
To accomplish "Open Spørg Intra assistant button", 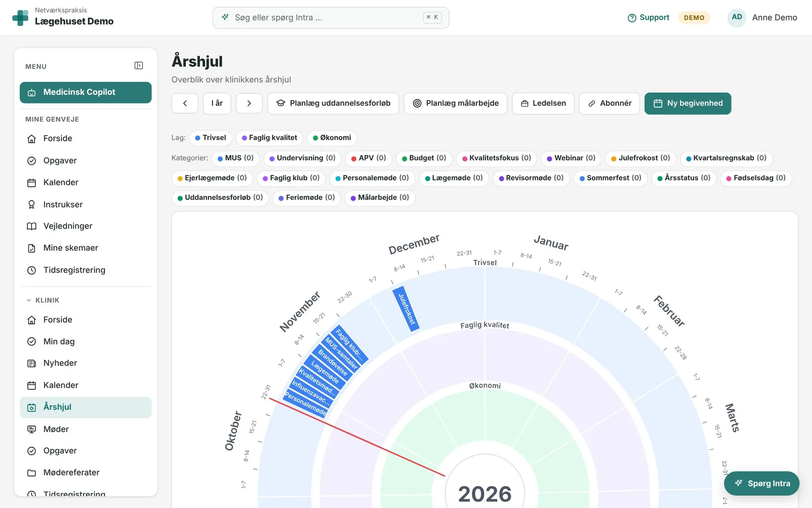I will tap(762, 484).
